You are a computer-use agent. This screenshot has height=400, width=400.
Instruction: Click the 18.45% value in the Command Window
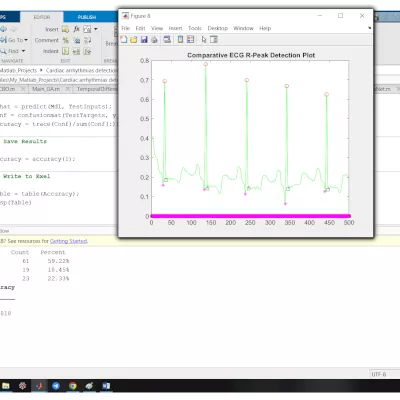coord(58,270)
